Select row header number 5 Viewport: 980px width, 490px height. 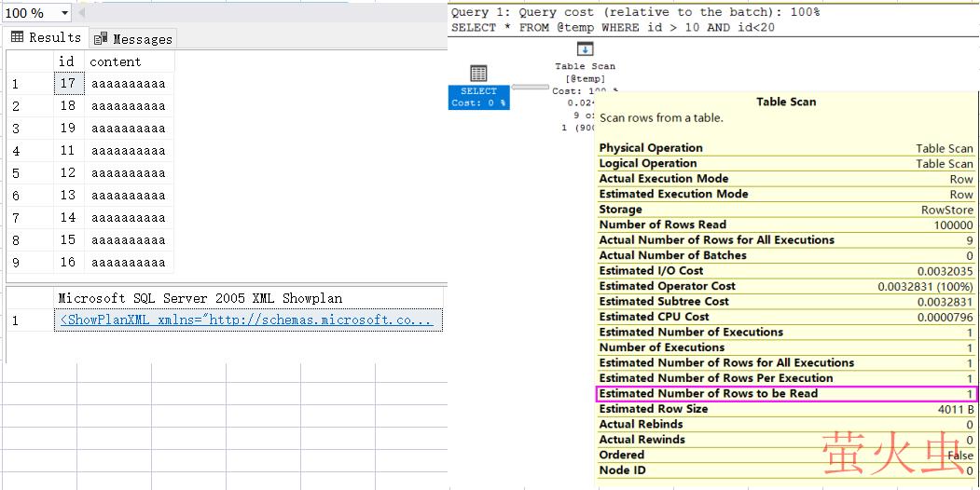(17, 173)
